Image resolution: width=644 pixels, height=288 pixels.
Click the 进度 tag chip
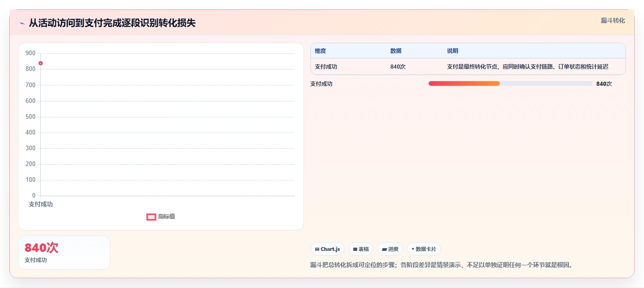[x=390, y=249]
